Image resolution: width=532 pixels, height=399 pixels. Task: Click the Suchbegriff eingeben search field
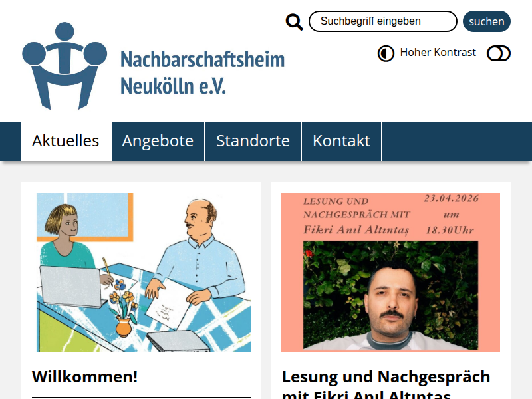pos(383,21)
